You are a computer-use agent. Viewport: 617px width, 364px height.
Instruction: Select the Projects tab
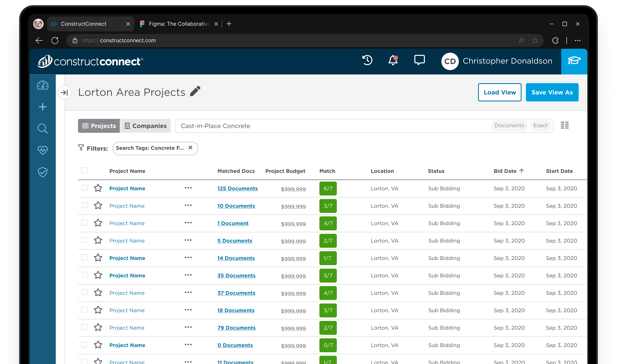coord(99,126)
